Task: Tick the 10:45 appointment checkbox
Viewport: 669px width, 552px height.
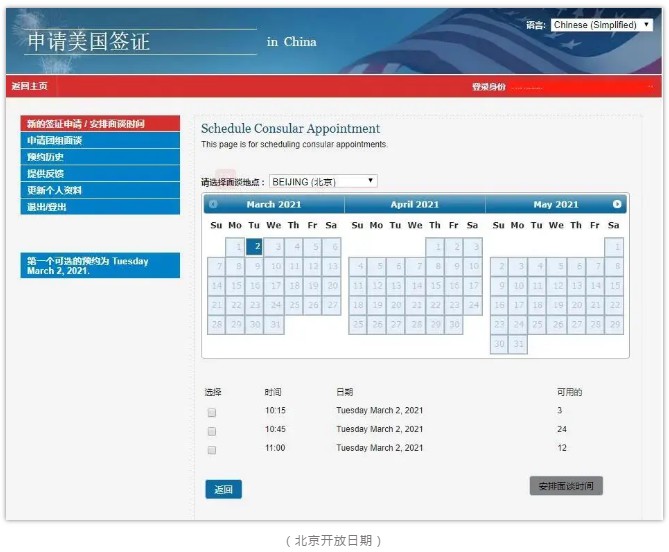Action: tap(212, 431)
